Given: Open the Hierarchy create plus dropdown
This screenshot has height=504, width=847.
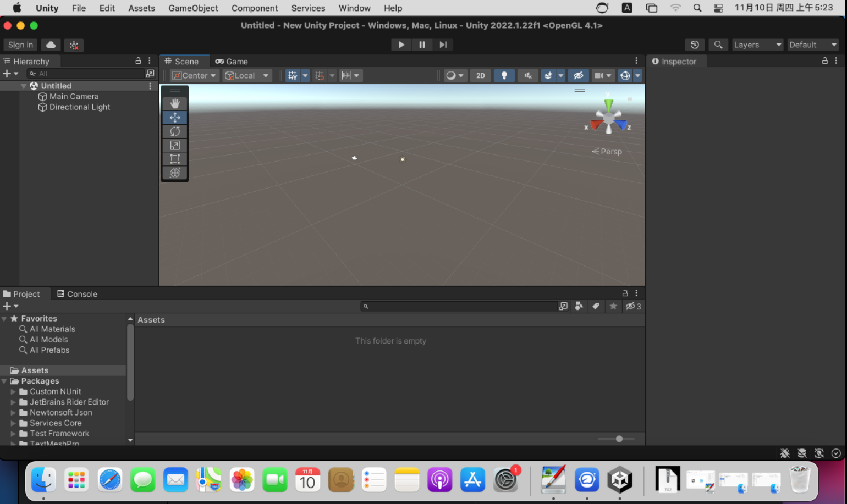Looking at the screenshot, I should click(x=10, y=74).
